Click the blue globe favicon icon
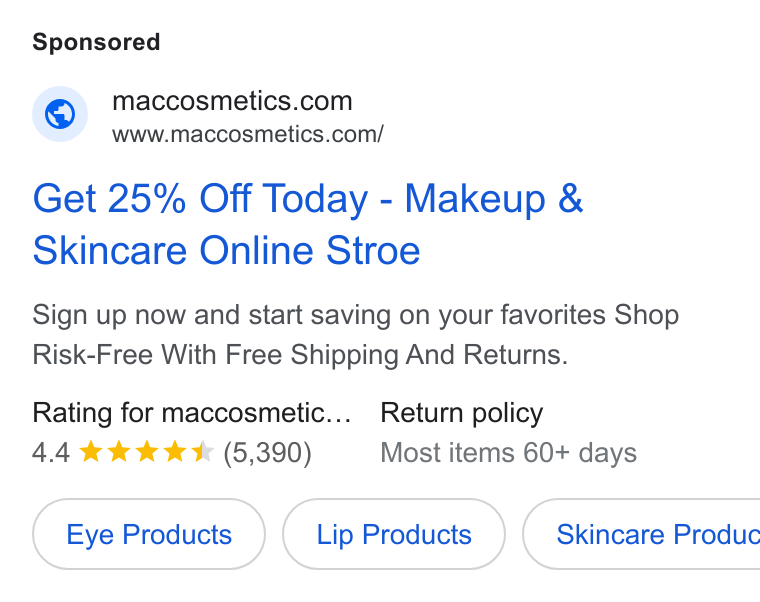Screen dimensions: 760x602 point(60,114)
